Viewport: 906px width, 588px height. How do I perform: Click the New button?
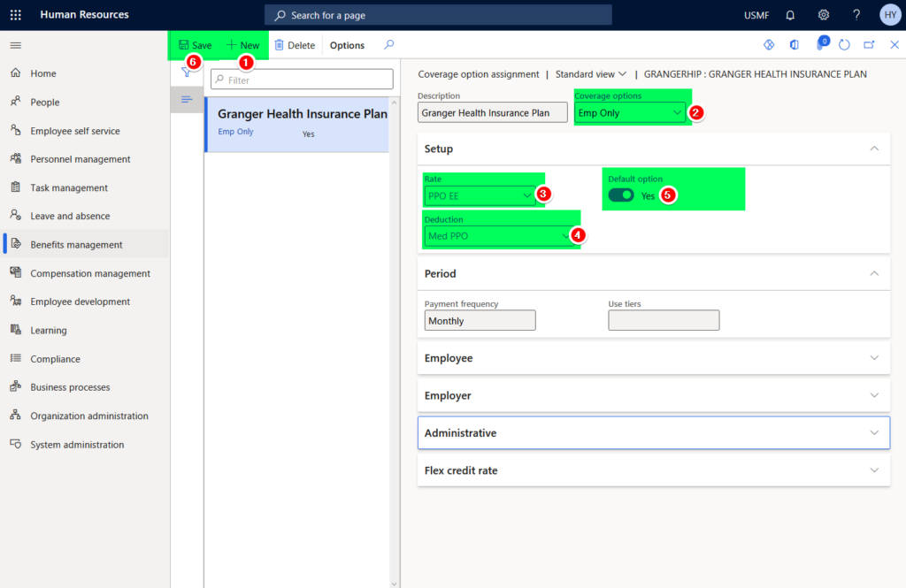243,45
